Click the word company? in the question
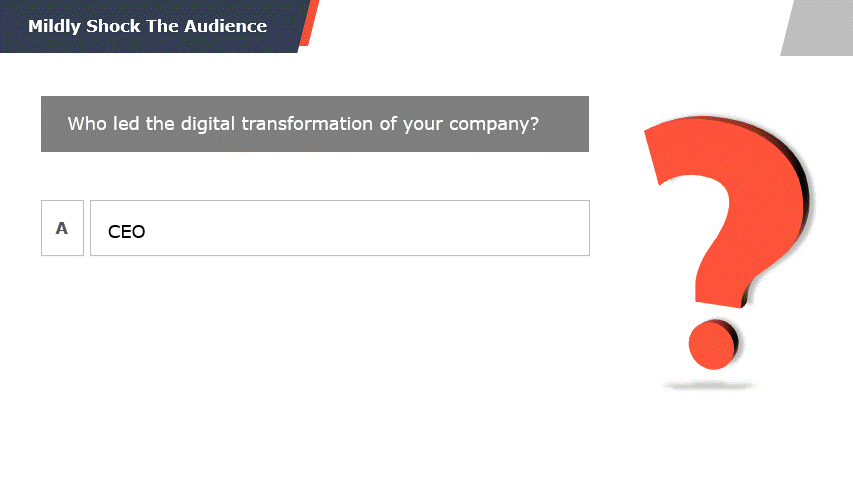853x480 pixels. 494,125
